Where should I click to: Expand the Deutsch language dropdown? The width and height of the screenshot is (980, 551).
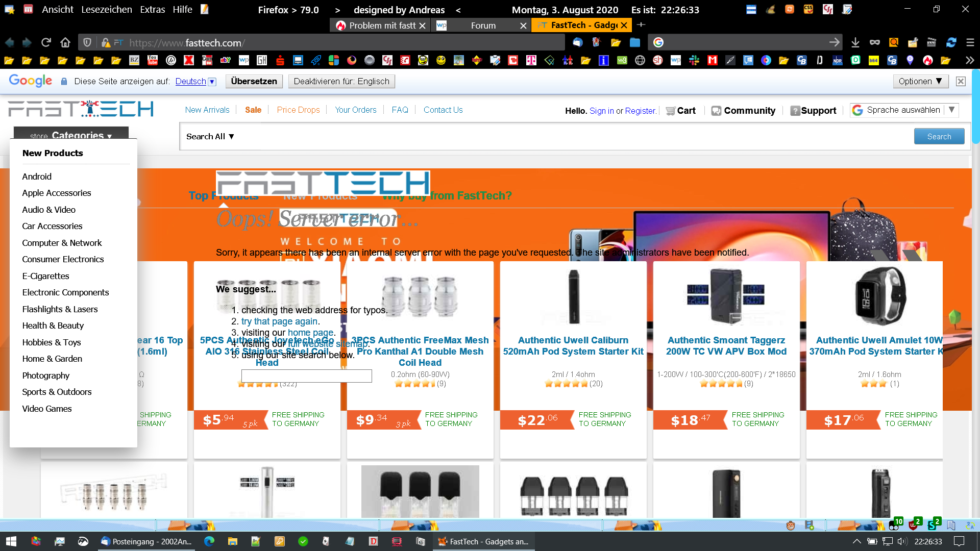pyautogui.click(x=212, y=82)
